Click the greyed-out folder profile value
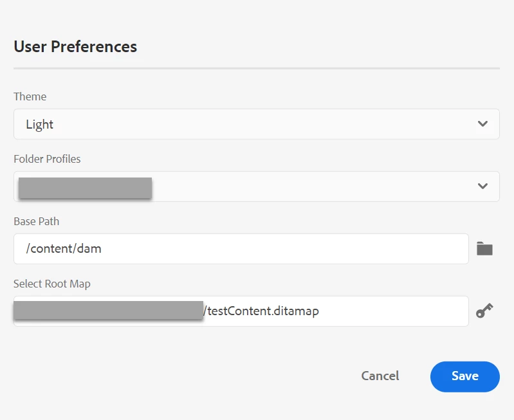Image resolution: width=514 pixels, height=420 pixels. [x=85, y=187]
